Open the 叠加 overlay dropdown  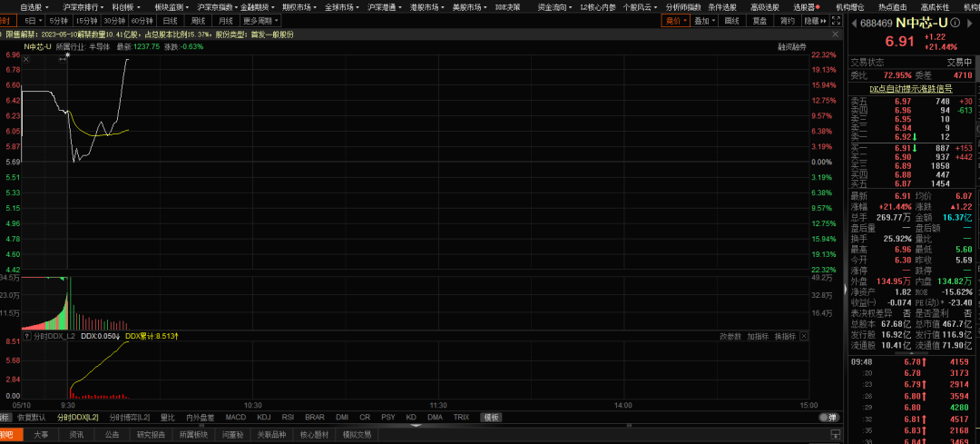coord(705,21)
